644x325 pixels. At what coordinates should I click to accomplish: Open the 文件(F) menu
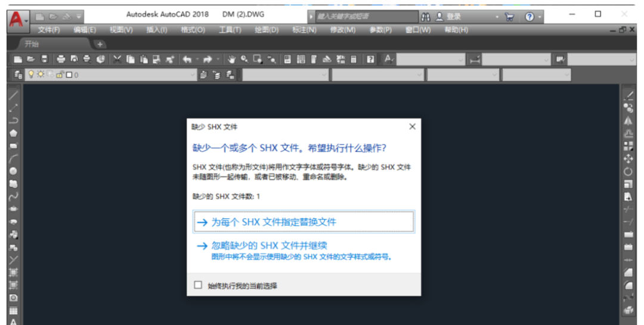49,30
